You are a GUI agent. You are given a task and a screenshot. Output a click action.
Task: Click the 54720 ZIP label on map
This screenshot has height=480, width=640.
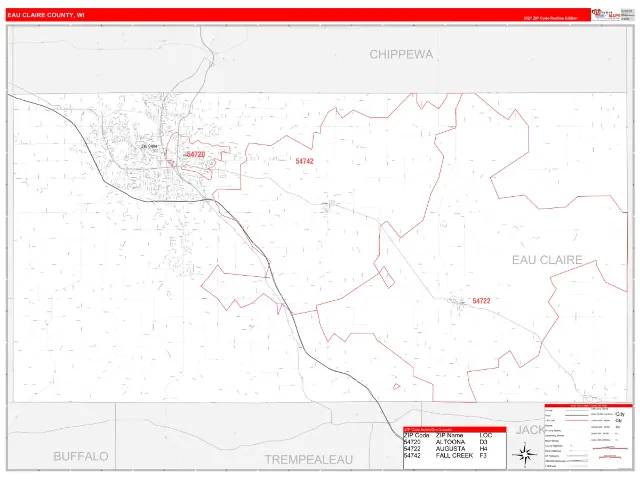(195, 154)
